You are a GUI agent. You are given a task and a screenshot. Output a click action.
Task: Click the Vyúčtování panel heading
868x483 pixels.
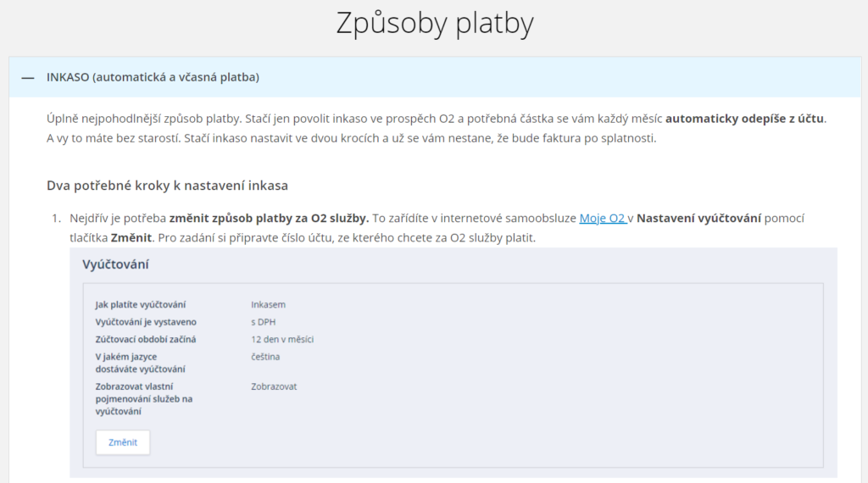(115, 264)
